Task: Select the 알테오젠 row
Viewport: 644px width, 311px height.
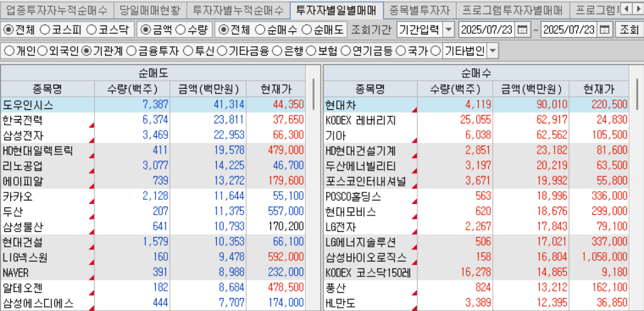Action: point(153,288)
